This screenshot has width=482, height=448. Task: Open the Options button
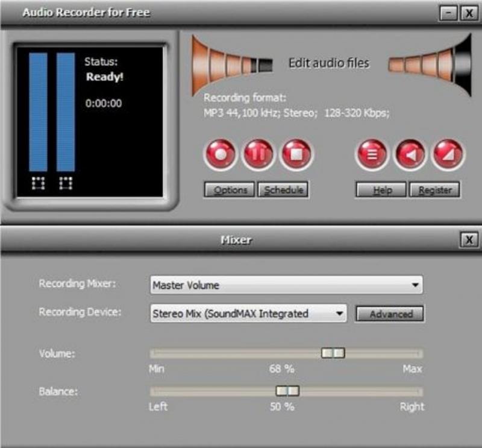(x=230, y=190)
